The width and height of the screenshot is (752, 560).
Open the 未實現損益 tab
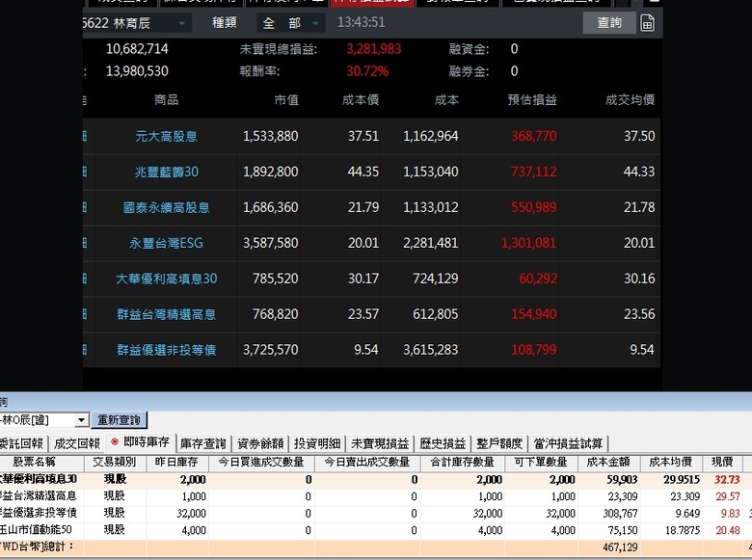[380, 443]
